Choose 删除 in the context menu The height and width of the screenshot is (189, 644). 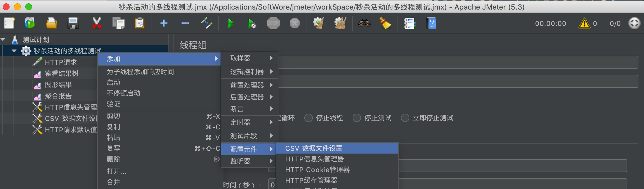click(x=159, y=159)
